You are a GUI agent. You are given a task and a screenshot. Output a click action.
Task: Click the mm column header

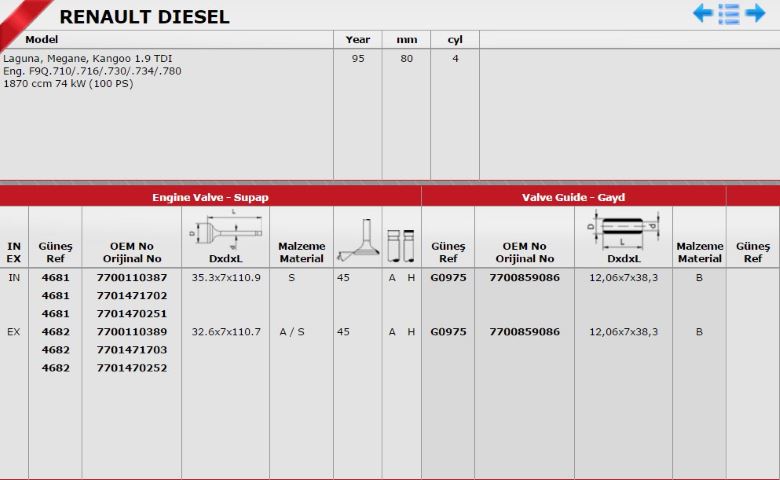tap(406, 40)
